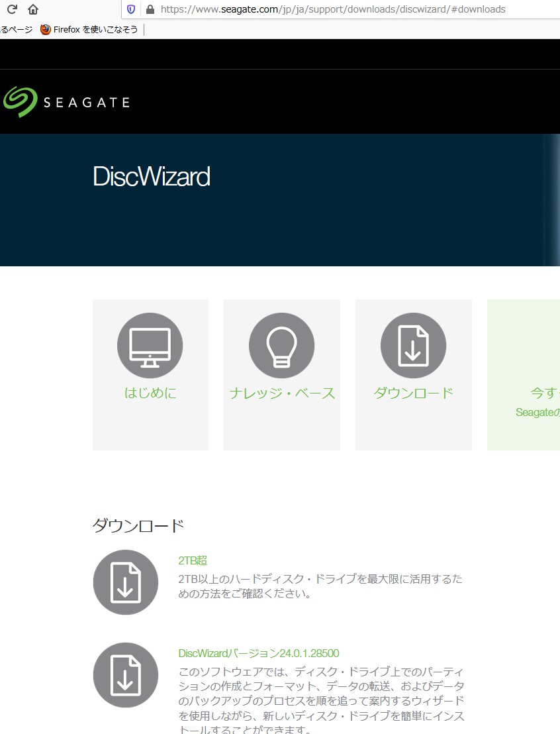Open the 2TB超 download link

193,560
